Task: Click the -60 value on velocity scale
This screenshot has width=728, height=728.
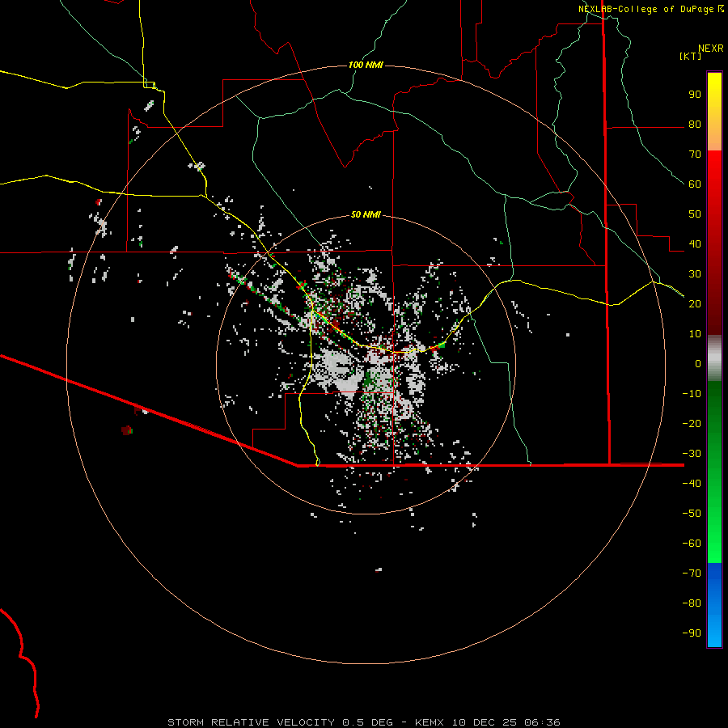Action: pyautogui.click(x=692, y=544)
